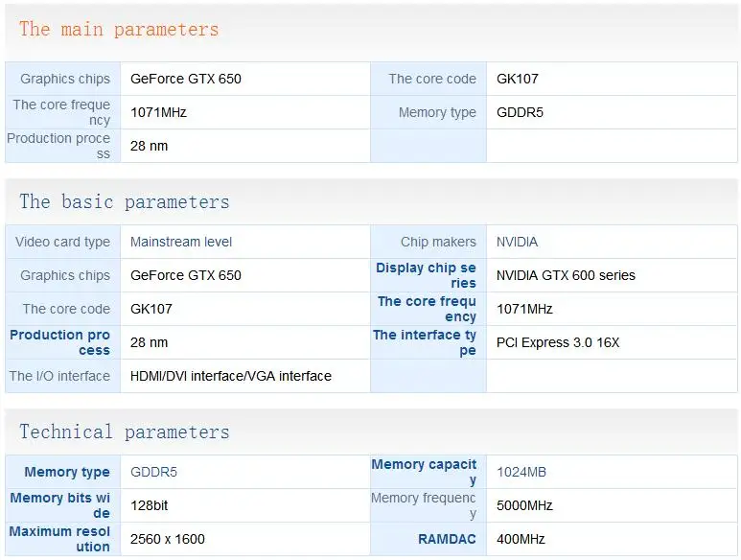
Task: Select '28 nm' value in basic parameters
Action: pyautogui.click(x=149, y=342)
